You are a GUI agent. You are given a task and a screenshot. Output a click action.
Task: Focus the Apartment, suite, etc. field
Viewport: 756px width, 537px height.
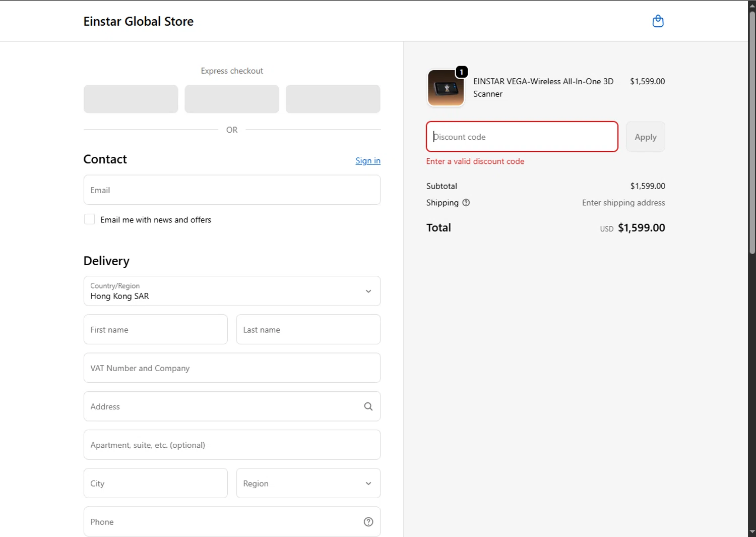(x=232, y=445)
